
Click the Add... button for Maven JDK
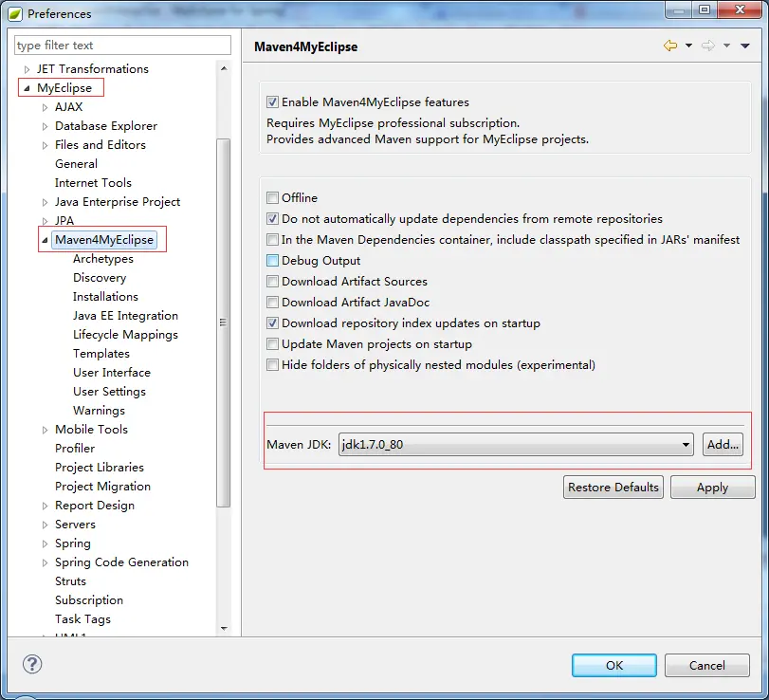(723, 445)
